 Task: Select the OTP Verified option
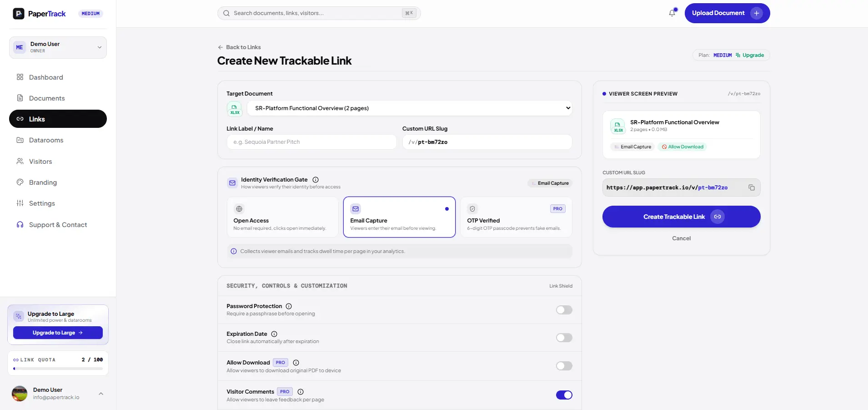pyautogui.click(x=516, y=217)
